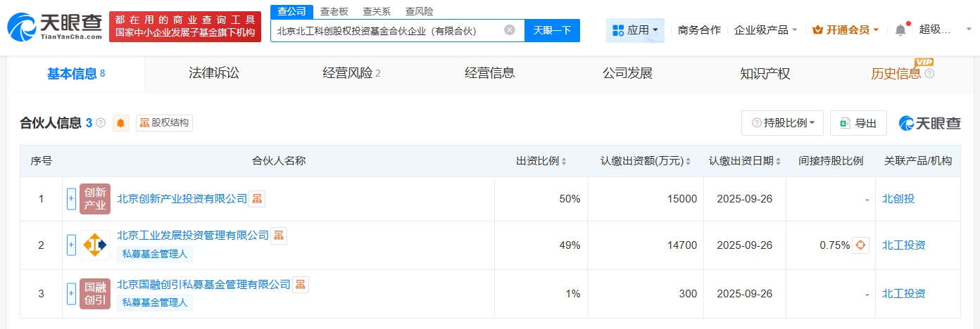Click the orange alert bell beside 合伙人信息
The image size is (980, 329).
(121, 123)
